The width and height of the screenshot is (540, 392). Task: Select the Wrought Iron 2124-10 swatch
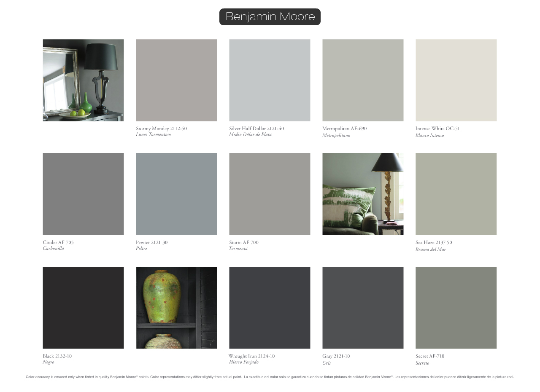pyautogui.click(x=270, y=308)
